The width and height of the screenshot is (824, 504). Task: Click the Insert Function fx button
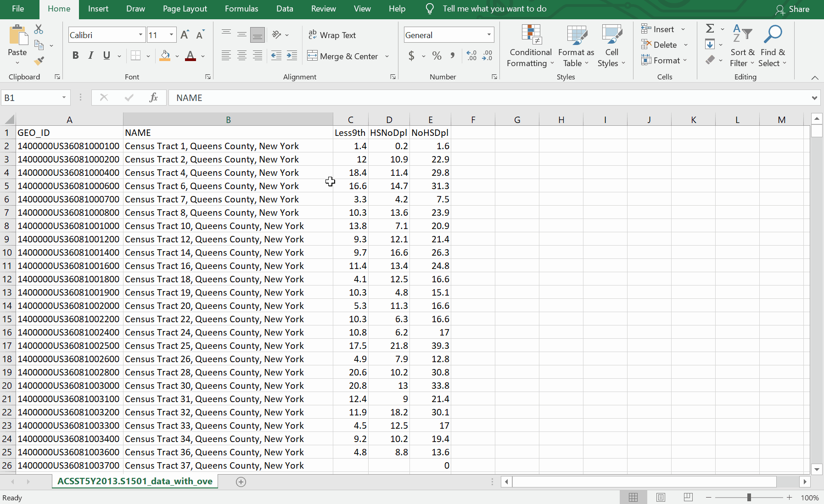click(153, 97)
